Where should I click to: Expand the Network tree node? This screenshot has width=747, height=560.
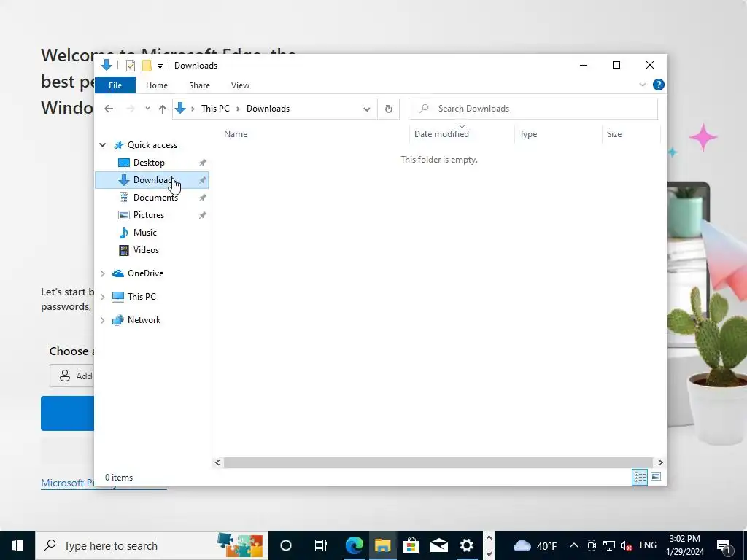tap(102, 321)
